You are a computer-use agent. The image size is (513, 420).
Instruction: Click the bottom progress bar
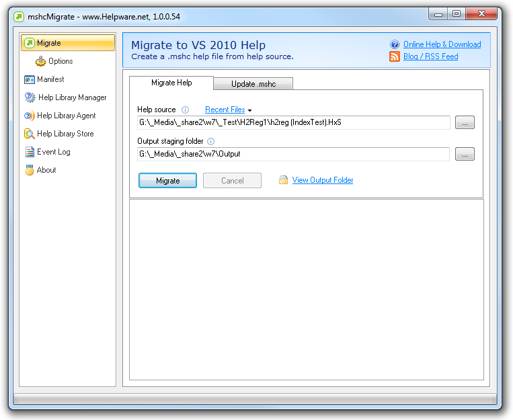pos(255,399)
